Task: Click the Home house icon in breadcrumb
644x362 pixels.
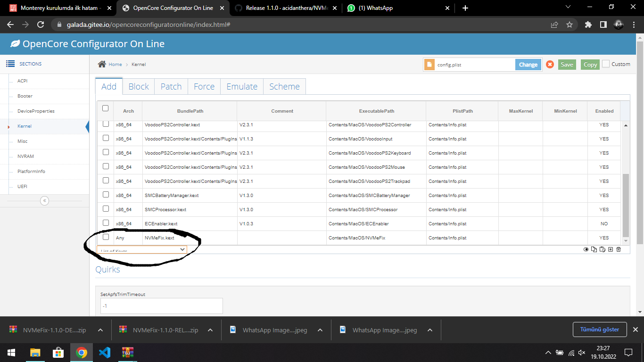Action: (x=101, y=64)
